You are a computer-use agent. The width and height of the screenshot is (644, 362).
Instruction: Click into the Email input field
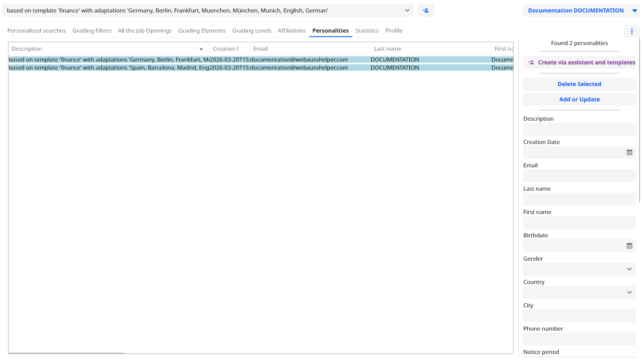[x=579, y=176]
